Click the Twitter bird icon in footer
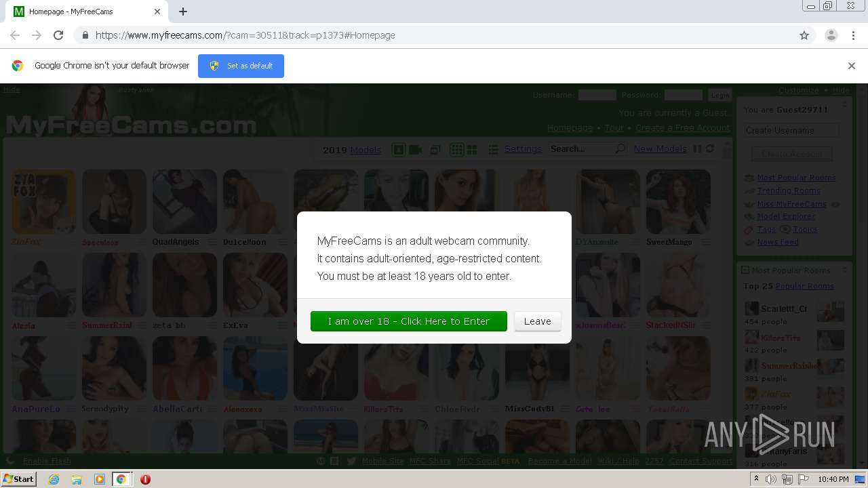 (x=351, y=461)
